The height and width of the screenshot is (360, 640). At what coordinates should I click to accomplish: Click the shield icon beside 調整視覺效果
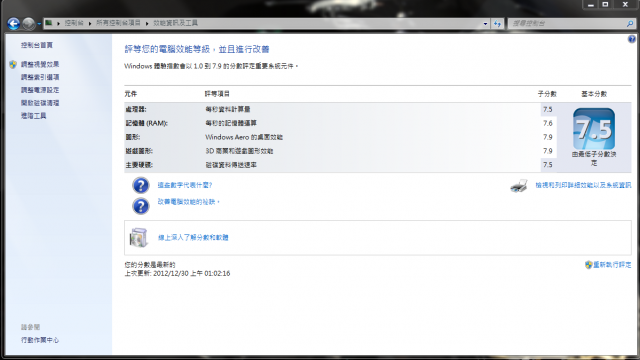click(13, 64)
